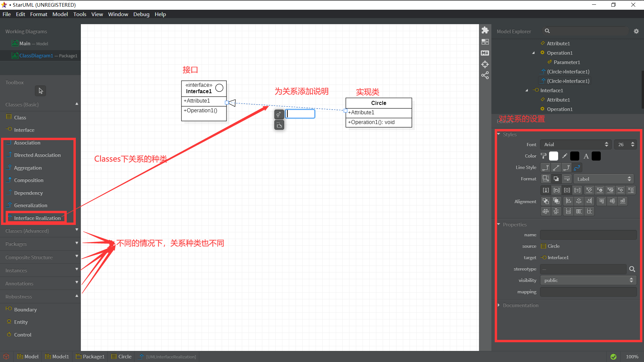Click the font color A icon
The image size is (644, 362).
[586, 156]
